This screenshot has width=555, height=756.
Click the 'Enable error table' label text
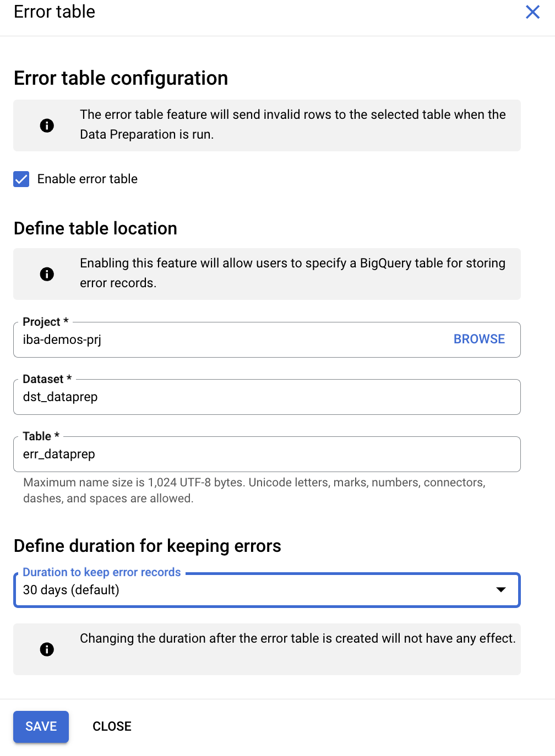tap(87, 179)
